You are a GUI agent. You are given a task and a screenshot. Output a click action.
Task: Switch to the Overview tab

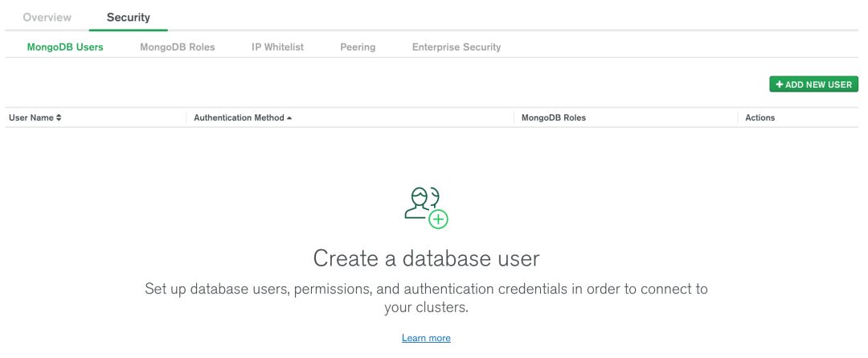[x=47, y=17]
